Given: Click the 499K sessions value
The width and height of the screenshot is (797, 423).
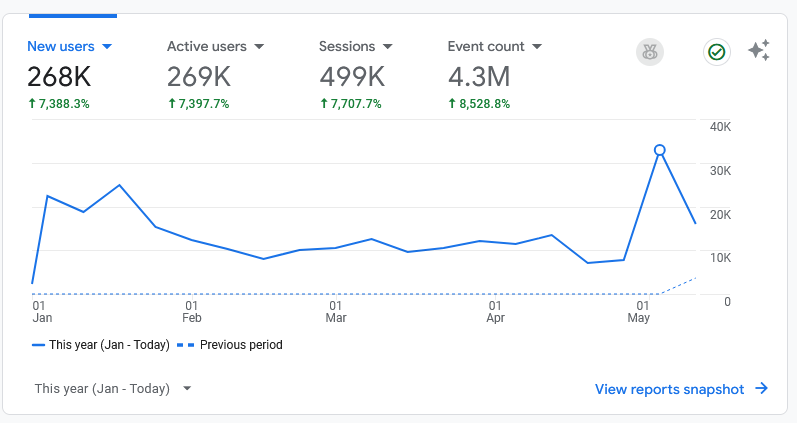Looking at the screenshot, I should point(352,77).
